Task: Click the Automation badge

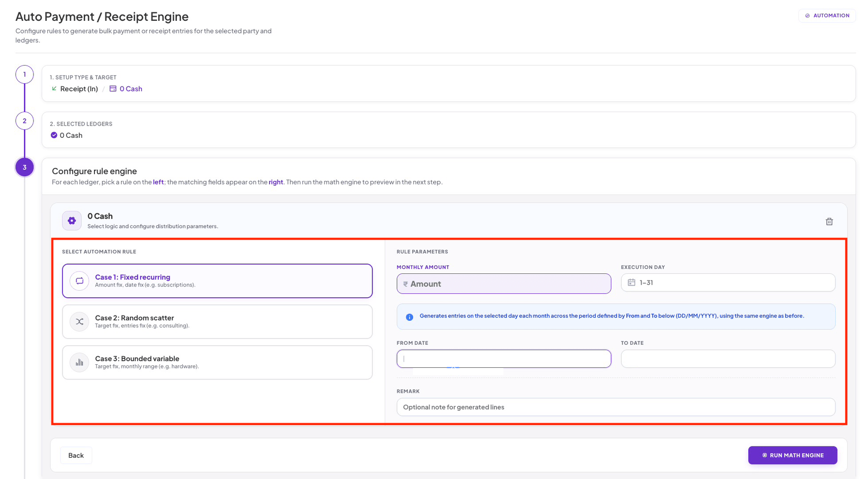Action: pyautogui.click(x=827, y=16)
